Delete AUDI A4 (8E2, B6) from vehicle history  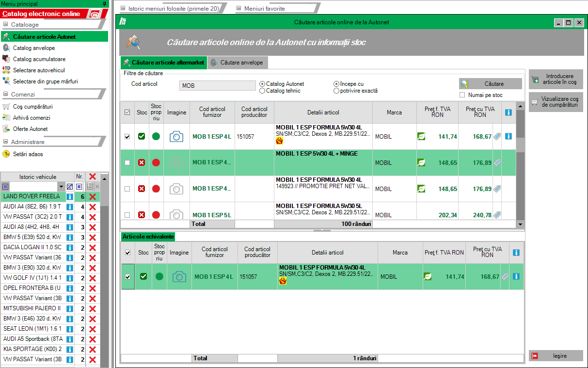(92, 207)
